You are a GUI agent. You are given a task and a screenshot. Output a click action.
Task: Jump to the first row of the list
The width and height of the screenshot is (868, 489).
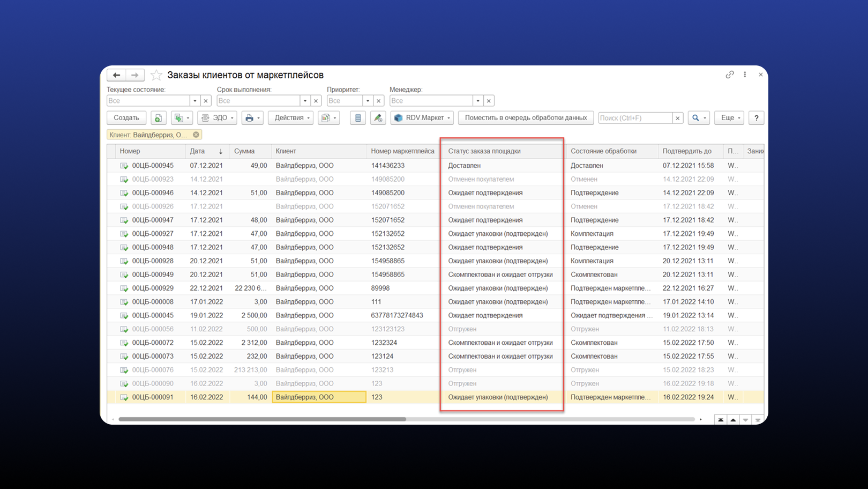(721, 420)
